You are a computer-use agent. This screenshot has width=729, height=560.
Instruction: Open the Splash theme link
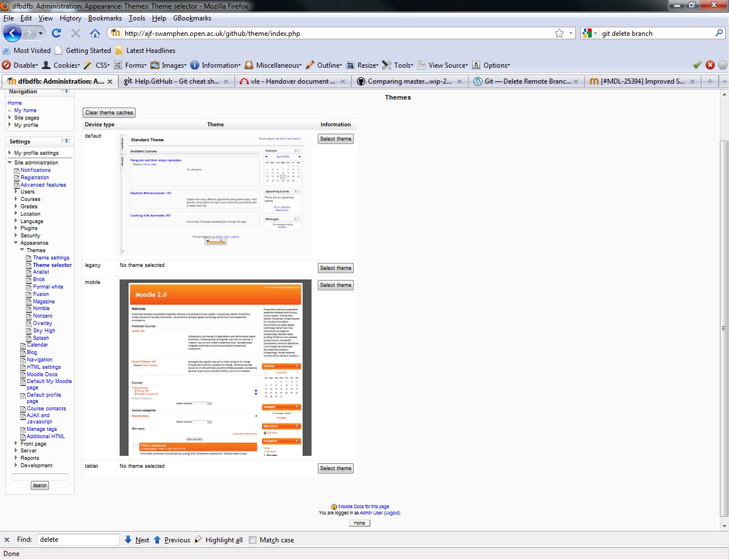pos(41,338)
